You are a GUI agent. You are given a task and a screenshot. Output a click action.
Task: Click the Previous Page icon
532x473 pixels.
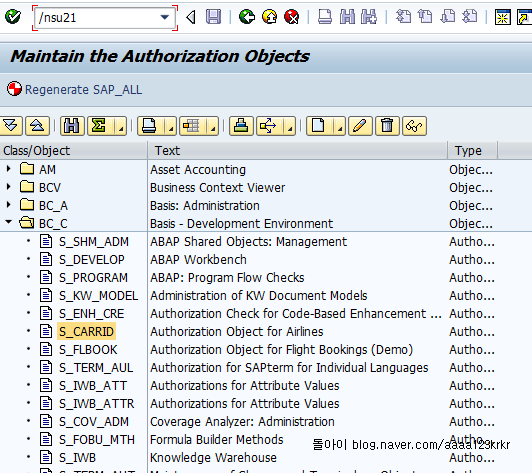pyautogui.click(x=425, y=17)
